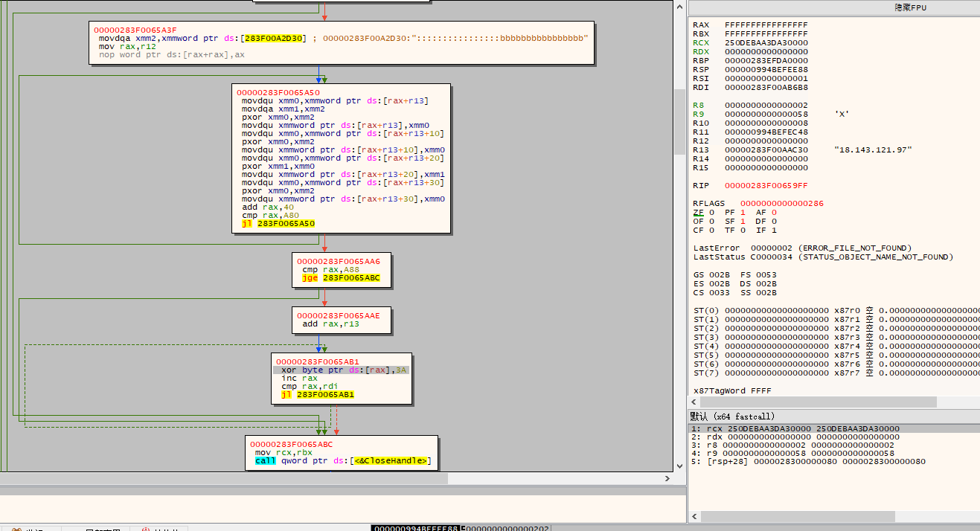This screenshot has height=531, width=980.
Task: Select the R9 register value in registers
Action: coord(766,114)
